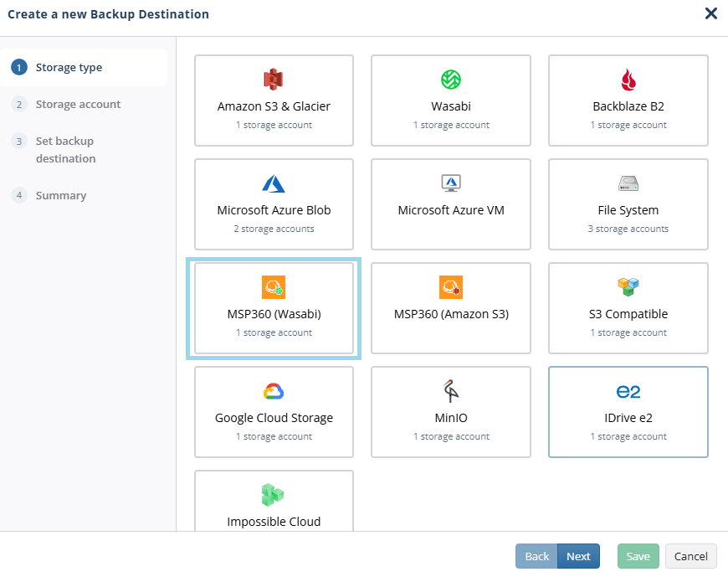728x577 pixels.
Task: Click the Google Cloud Storage logo
Action: point(274,391)
